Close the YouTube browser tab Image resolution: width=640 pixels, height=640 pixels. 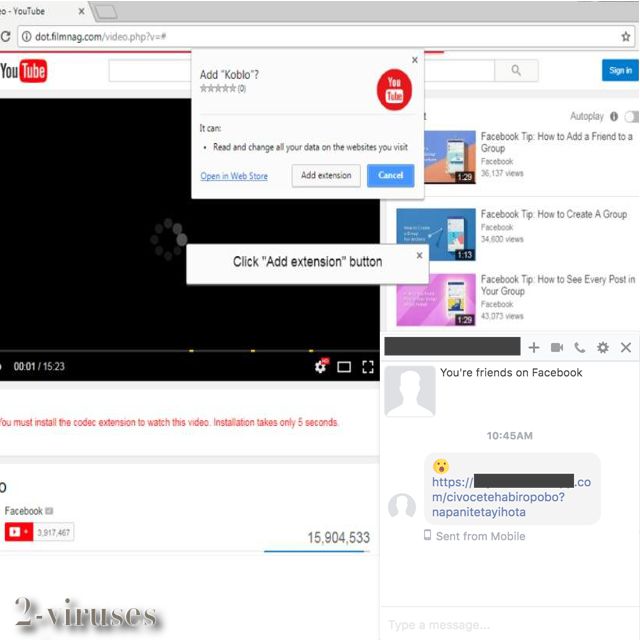(82, 11)
